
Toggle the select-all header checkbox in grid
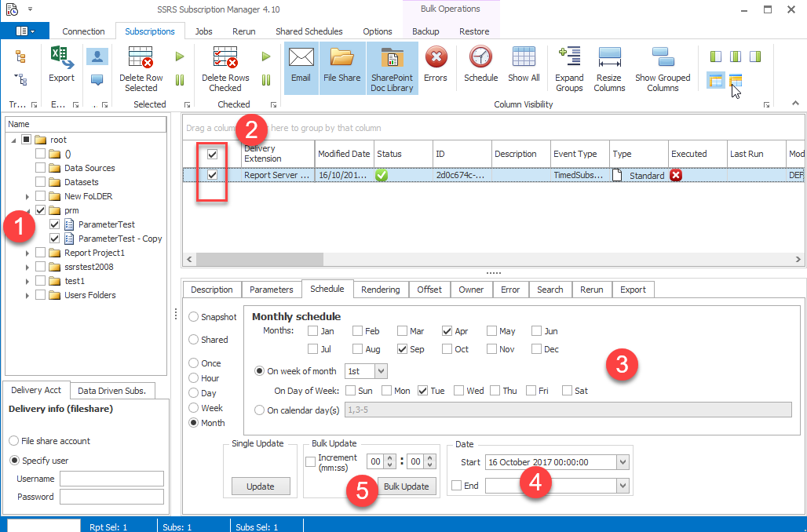[212, 154]
